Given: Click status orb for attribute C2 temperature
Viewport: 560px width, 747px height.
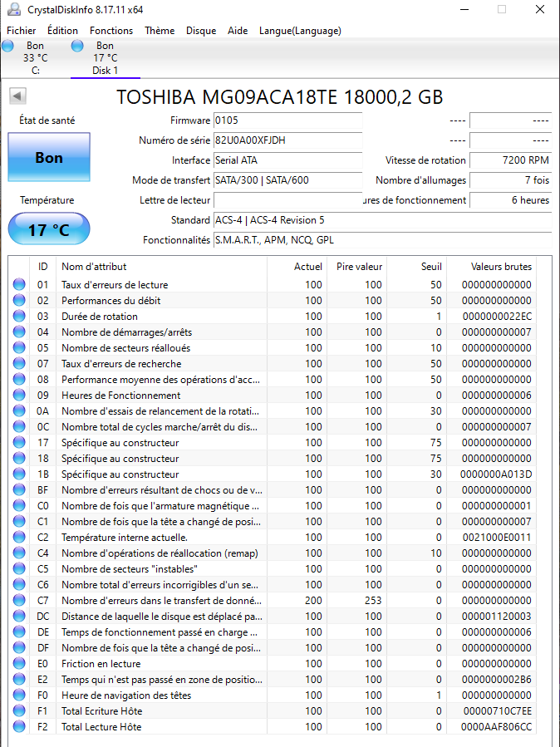Looking at the screenshot, I should pos(19,537).
